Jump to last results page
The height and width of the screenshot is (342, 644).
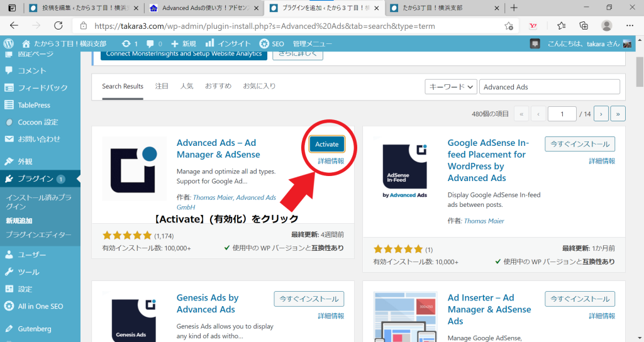[x=618, y=114]
